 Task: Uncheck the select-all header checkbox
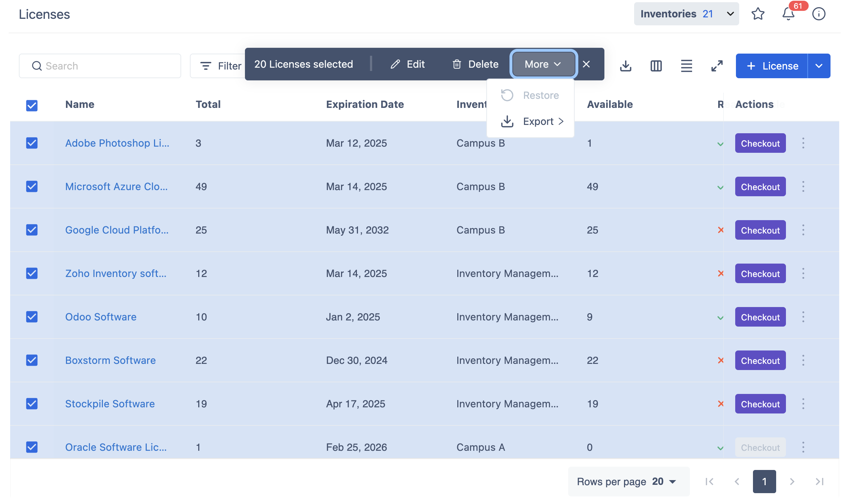click(x=32, y=105)
